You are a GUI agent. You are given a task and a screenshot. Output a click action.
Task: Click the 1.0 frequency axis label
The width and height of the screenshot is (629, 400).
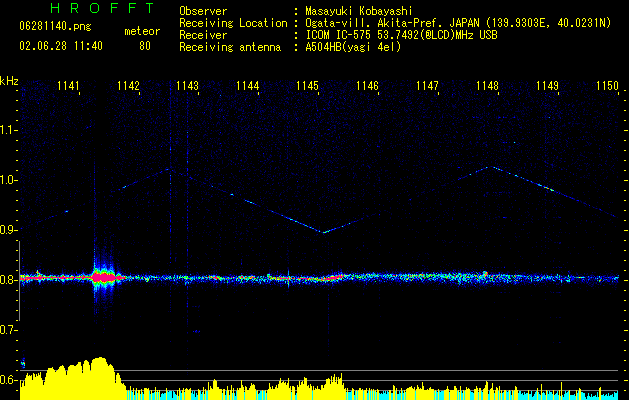[8, 180]
